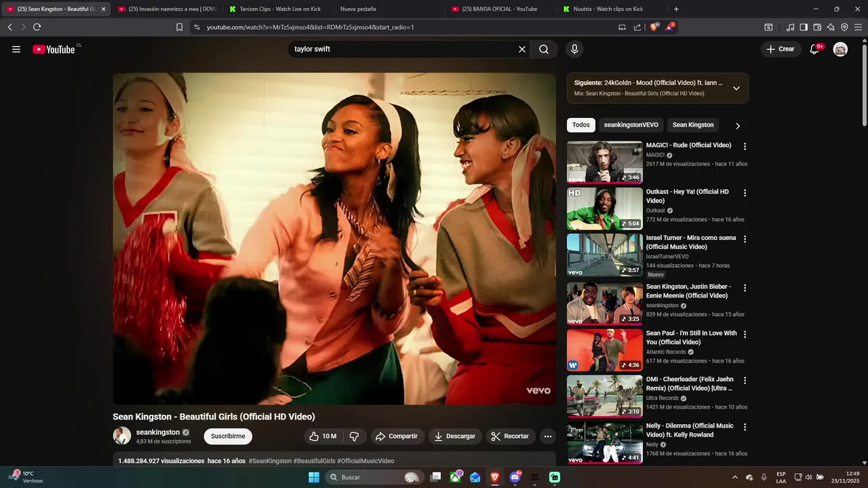The height and width of the screenshot is (488, 868).
Task: Show hidden system tray icons
Action: 735,477
